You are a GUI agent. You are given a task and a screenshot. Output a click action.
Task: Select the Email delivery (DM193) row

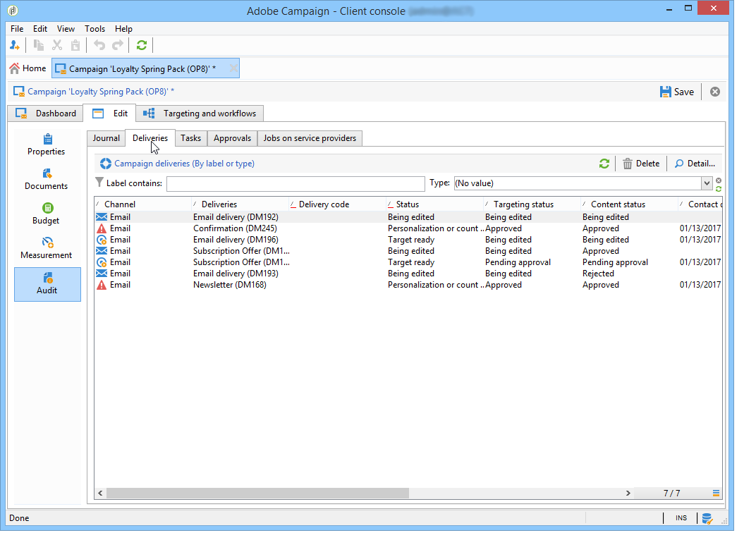(408, 274)
